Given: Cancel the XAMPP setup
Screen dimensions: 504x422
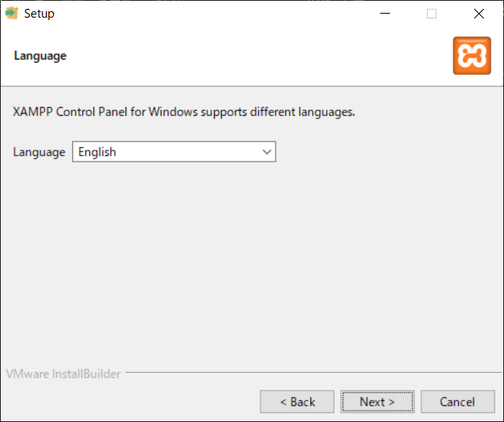Looking at the screenshot, I should (457, 401).
